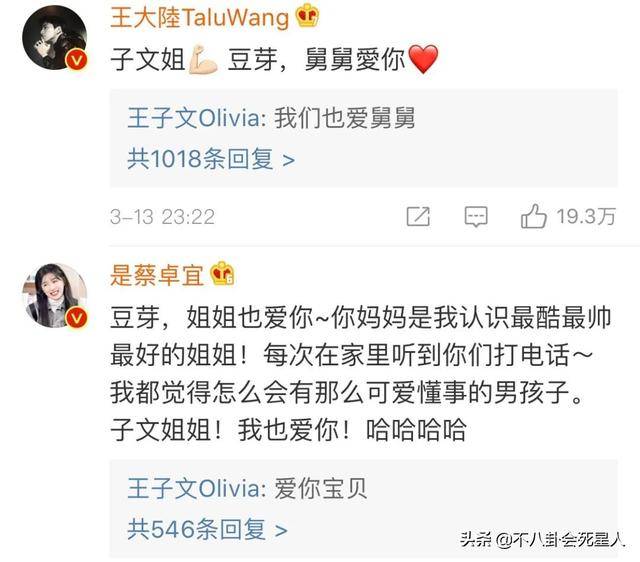The height and width of the screenshot is (562, 640).
Task: Open 王大陸TaluWang's profile name
Action: pyautogui.click(x=200, y=18)
